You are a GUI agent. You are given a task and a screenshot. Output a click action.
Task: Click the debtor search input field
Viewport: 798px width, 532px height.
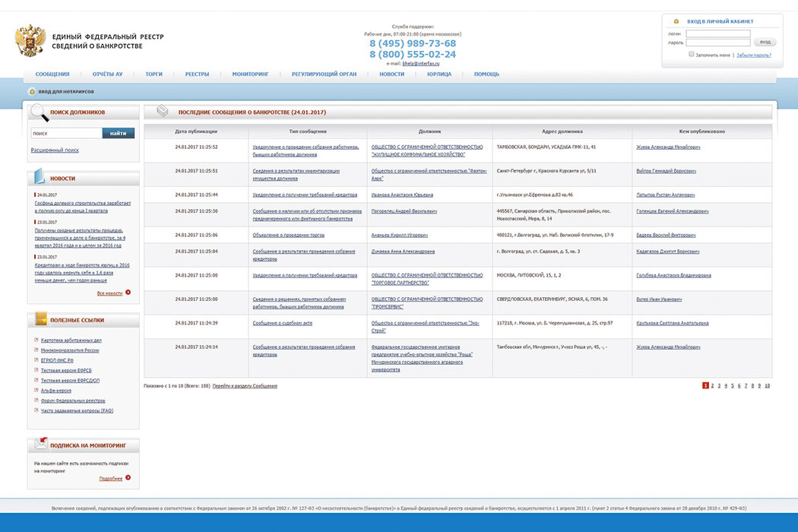point(67,134)
